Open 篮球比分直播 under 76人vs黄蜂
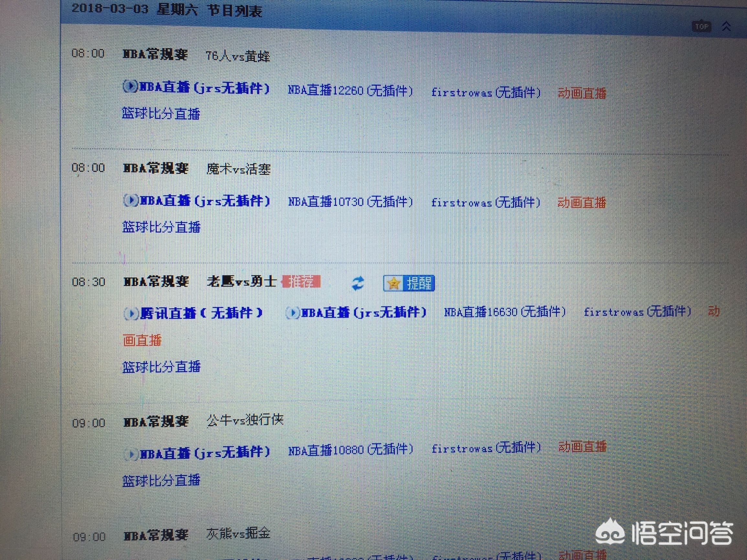This screenshot has height=560, width=747. [161, 114]
